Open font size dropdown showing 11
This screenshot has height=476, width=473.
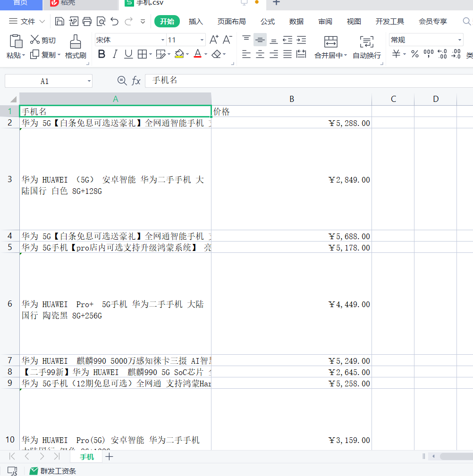pyautogui.click(x=202, y=40)
